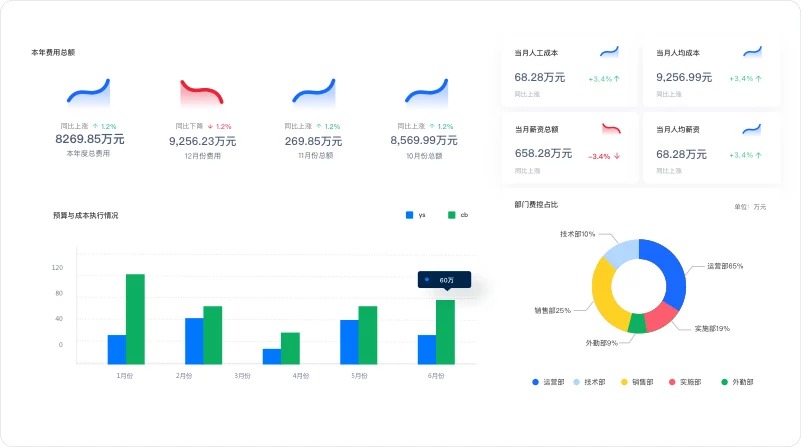Click the 9,256.23万元 December value
This screenshot has width=802, height=447.
pos(203,141)
